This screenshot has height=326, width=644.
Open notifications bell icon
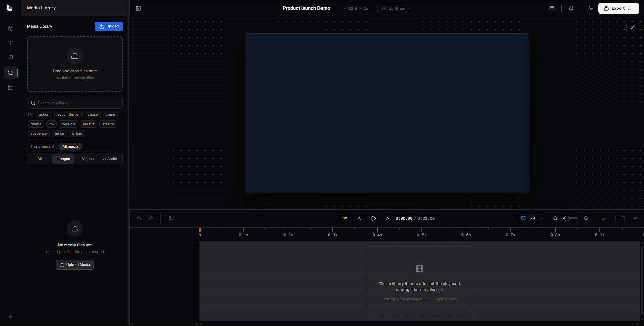click(571, 8)
